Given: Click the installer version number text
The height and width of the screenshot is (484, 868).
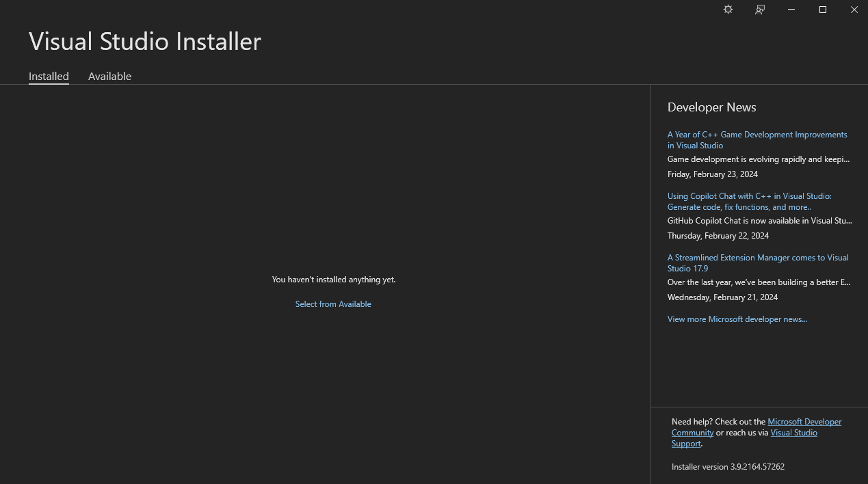Looking at the screenshot, I should (x=728, y=467).
